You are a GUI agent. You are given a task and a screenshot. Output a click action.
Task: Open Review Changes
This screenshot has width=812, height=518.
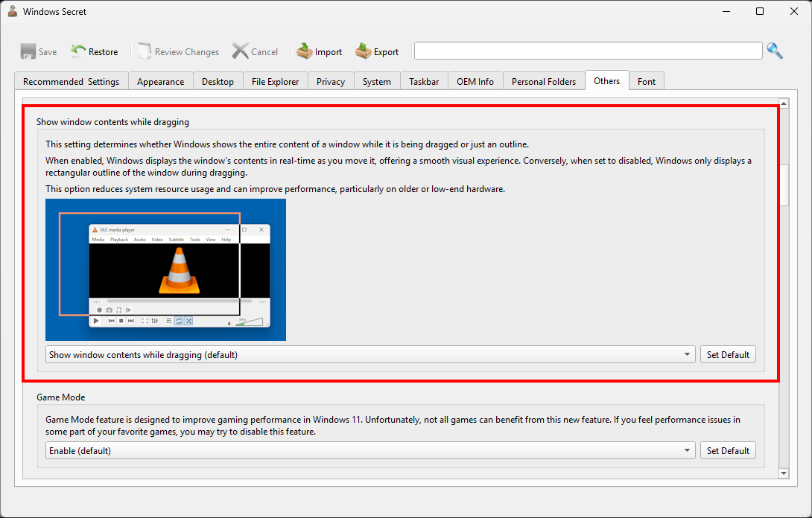178,51
